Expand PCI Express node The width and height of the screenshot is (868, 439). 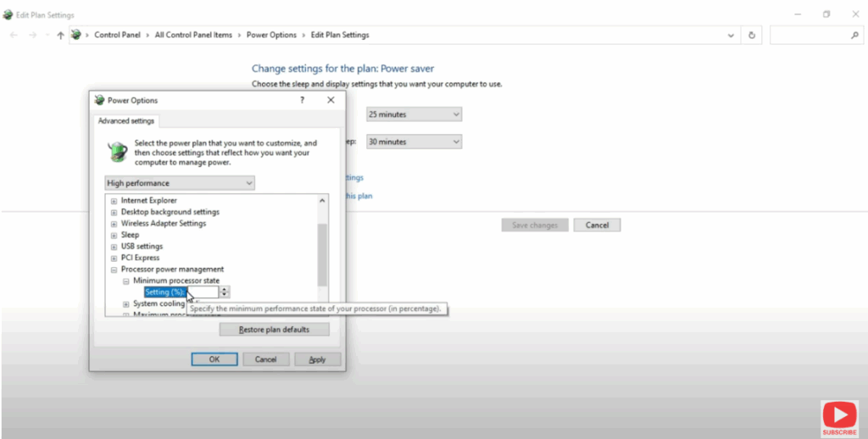114,258
